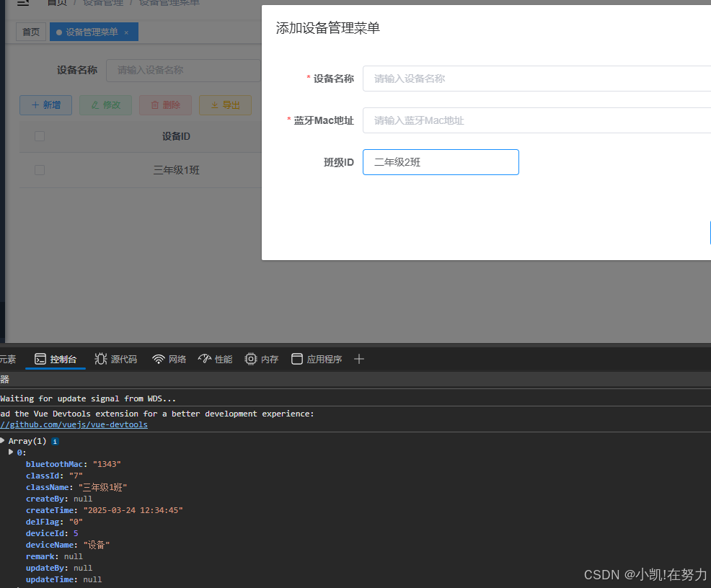Click the deviceId: 5 property line
This screenshot has height=588, width=711.
tap(52, 533)
